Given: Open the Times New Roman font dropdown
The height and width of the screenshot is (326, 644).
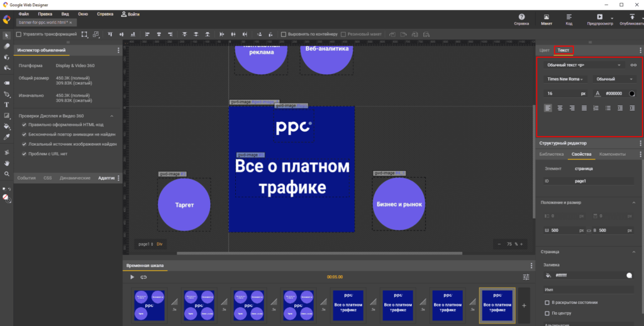Looking at the screenshot, I should [x=565, y=79].
